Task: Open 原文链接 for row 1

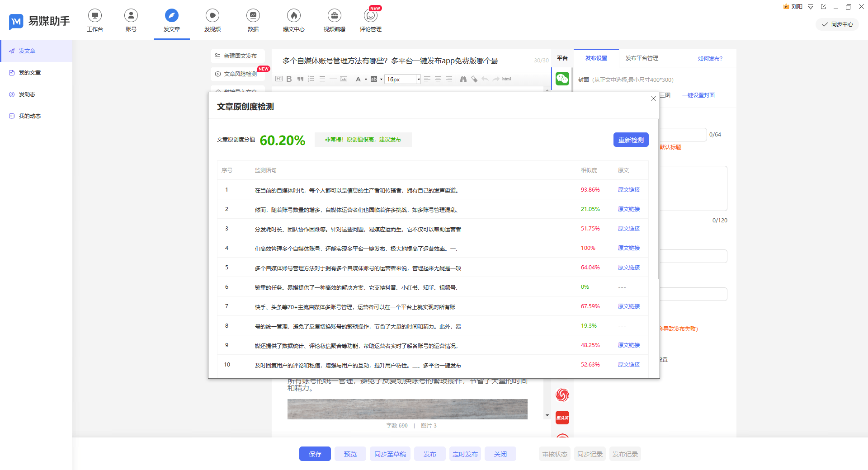Action: (629, 190)
